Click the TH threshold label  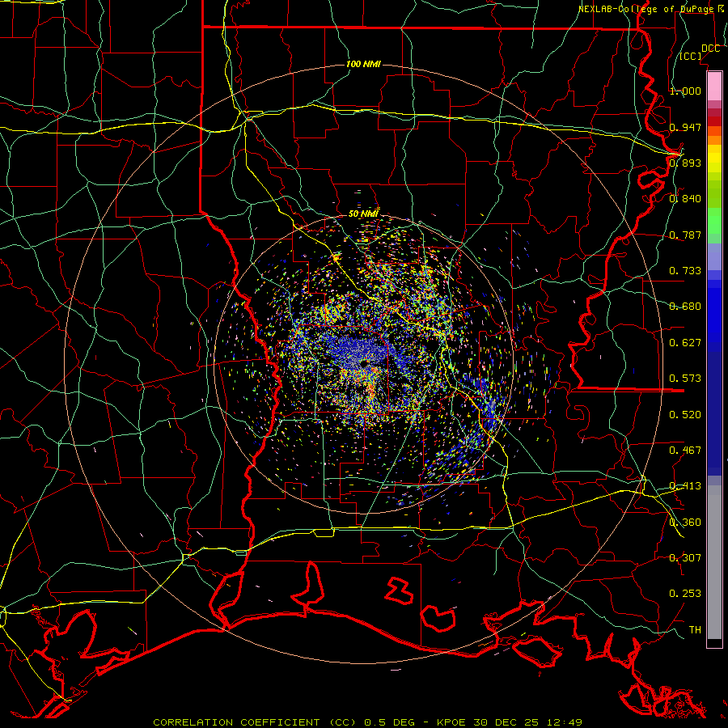[695, 630]
